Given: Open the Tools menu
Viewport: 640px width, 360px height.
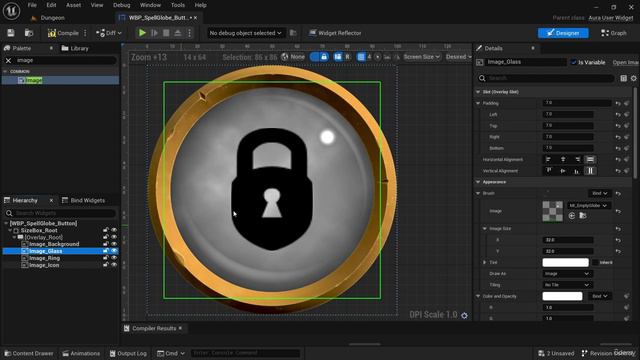Looking at the screenshot, I should point(178,5).
